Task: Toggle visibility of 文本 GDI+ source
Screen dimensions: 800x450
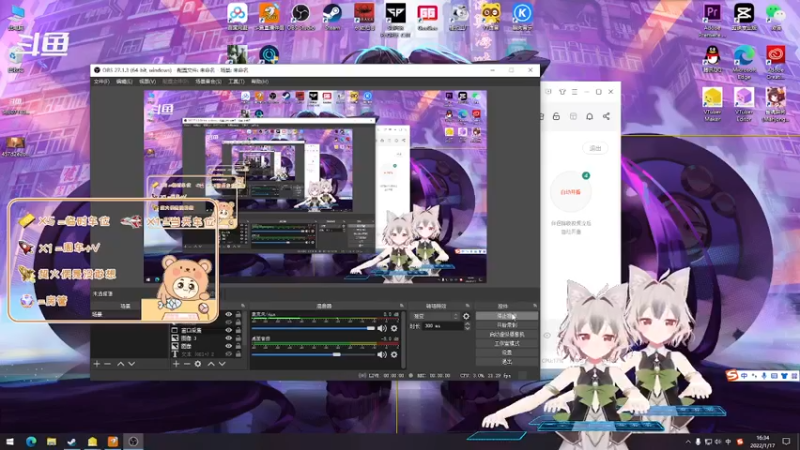Action: click(229, 354)
